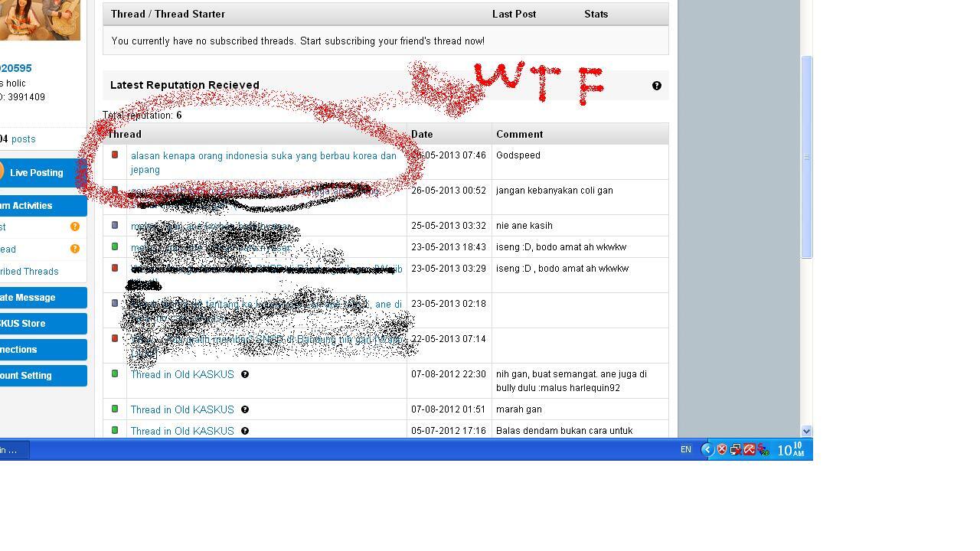Click the EN language indicator in the taskbar

686,450
